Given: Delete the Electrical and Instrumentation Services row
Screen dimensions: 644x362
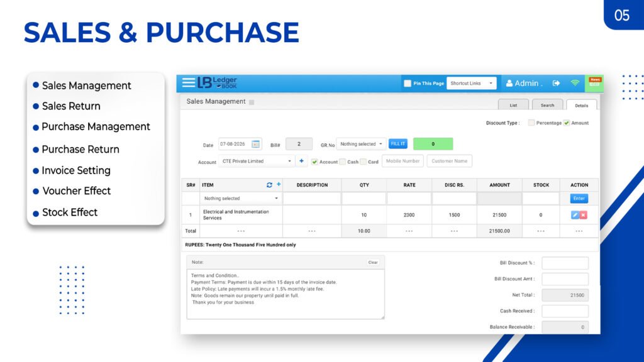Looking at the screenshot, I should pos(583,215).
